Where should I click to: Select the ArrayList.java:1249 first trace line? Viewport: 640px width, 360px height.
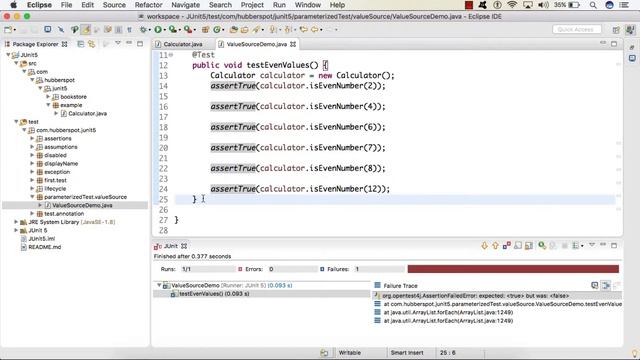pos(448,312)
